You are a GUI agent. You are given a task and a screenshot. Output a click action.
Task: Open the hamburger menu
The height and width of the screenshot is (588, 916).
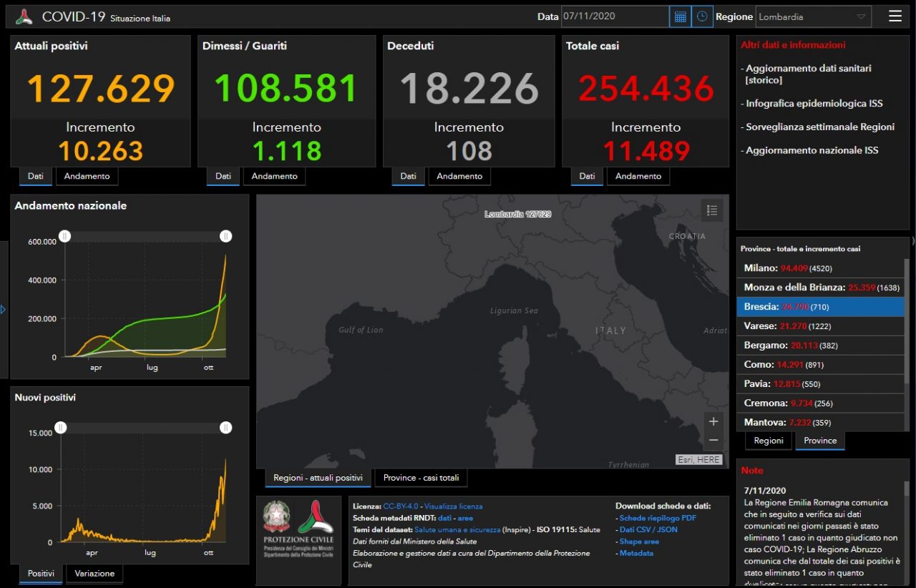click(x=895, y=16)
